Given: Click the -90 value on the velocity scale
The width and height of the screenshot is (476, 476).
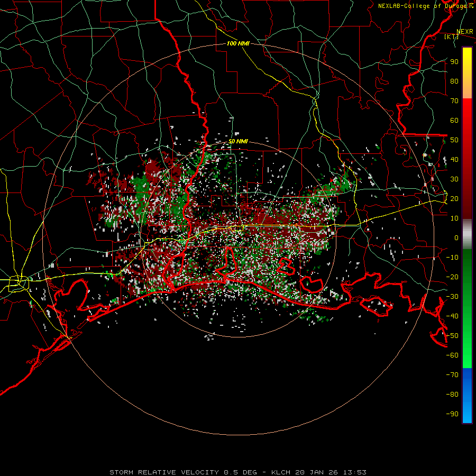Looking at the screenshot, I should click(452, 414).
